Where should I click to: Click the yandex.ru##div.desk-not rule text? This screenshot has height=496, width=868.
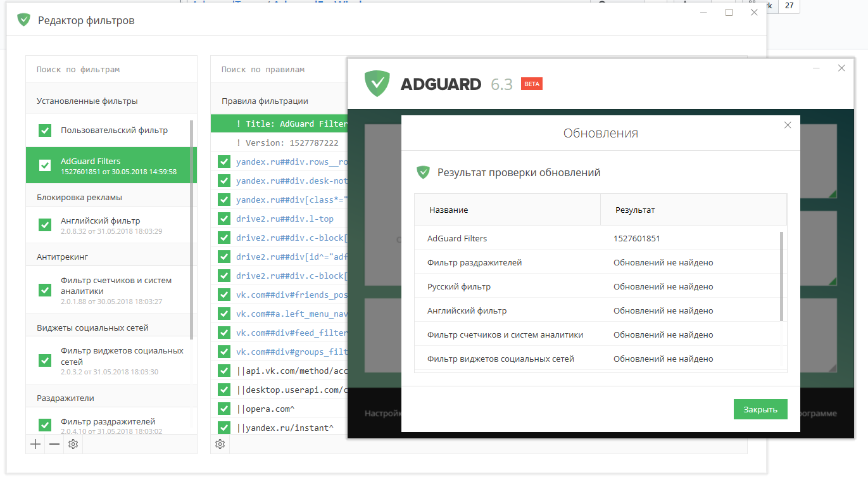point(292,181)
